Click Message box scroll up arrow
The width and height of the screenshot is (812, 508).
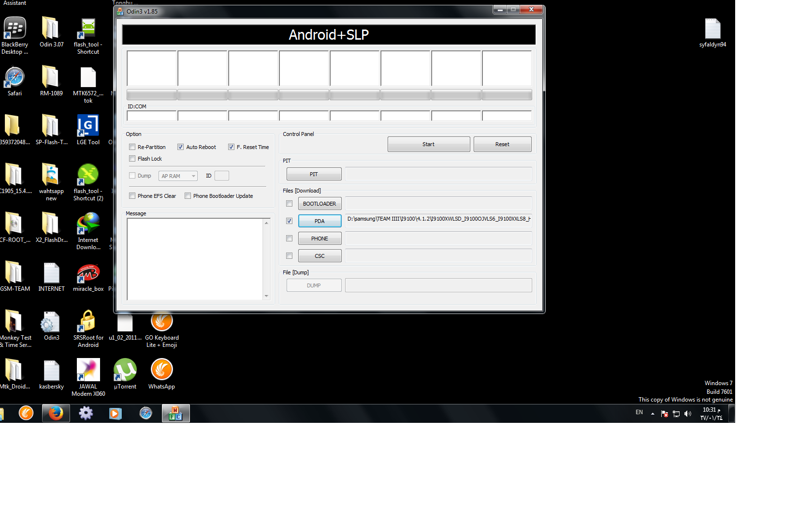pos(266,222)
